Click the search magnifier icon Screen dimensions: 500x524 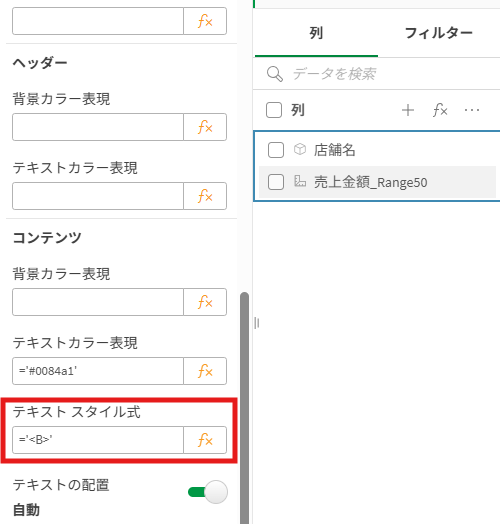(x=275, y=74)
